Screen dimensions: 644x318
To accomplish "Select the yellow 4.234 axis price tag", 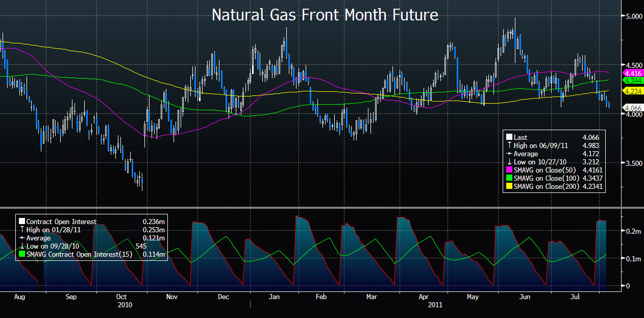I will point(632,91).
